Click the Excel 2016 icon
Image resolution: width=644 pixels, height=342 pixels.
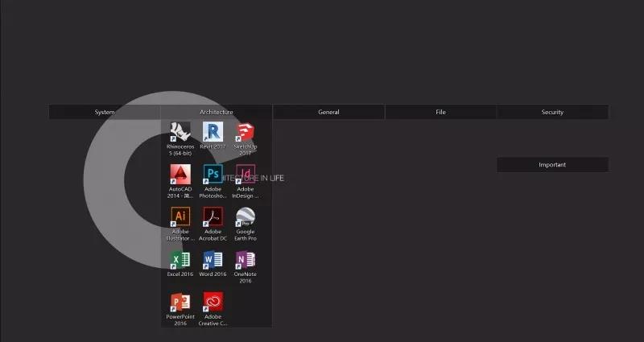click(x=180, y=260)
